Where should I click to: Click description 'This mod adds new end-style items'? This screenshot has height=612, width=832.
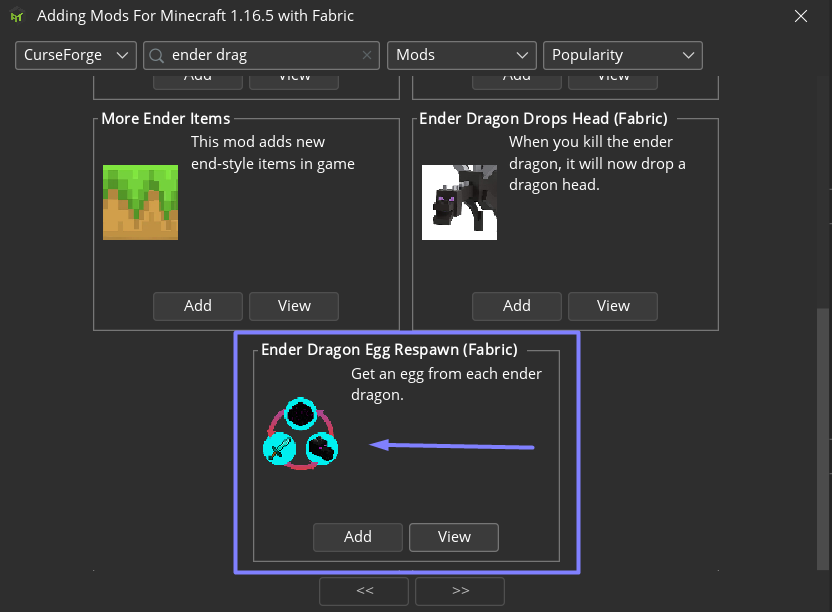pyautogui.click(x=273, y=153)
